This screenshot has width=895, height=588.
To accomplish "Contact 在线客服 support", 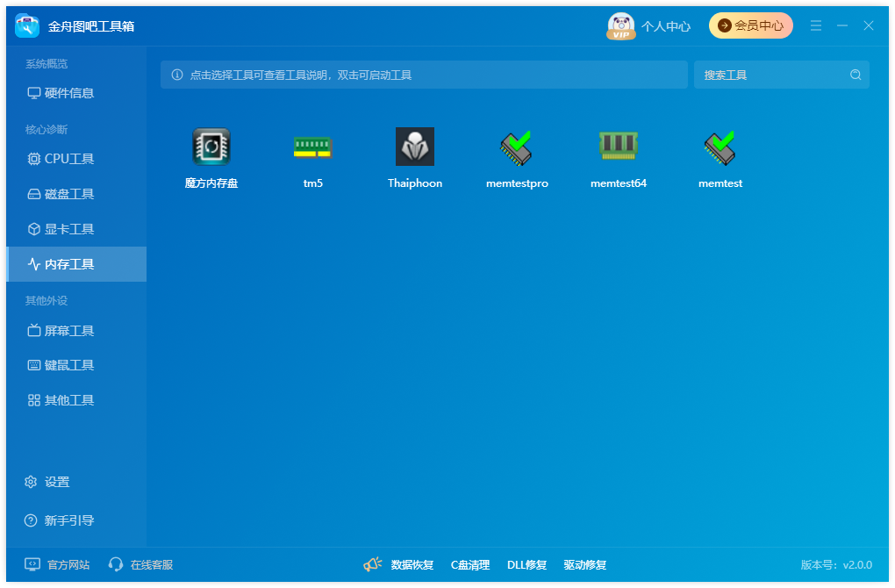I will (141, 564).
